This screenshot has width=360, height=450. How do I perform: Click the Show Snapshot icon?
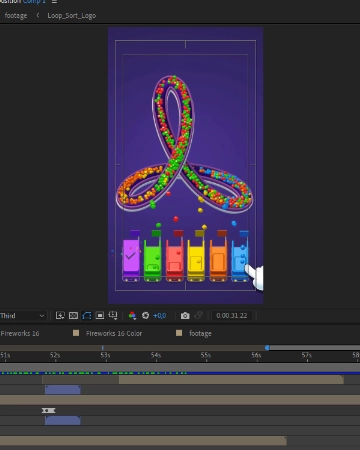(x=199, y=315)
